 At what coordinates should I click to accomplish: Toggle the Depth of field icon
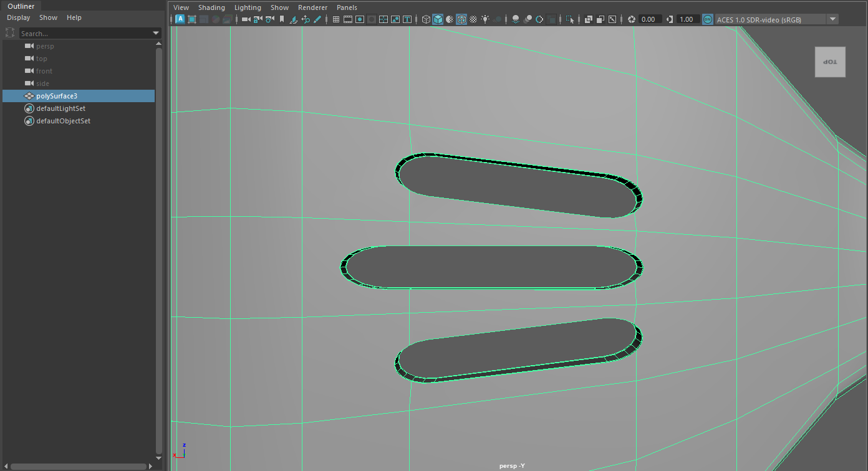click(551, 19)
